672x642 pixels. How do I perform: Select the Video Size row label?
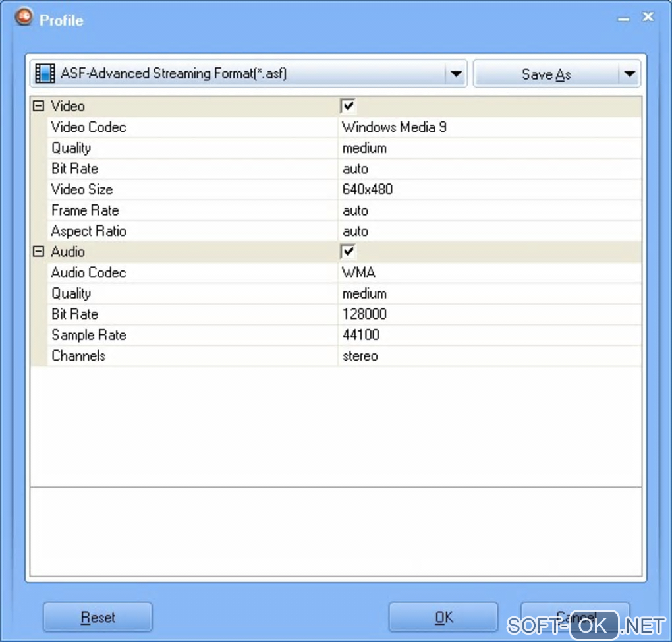(x=82, y=190)
